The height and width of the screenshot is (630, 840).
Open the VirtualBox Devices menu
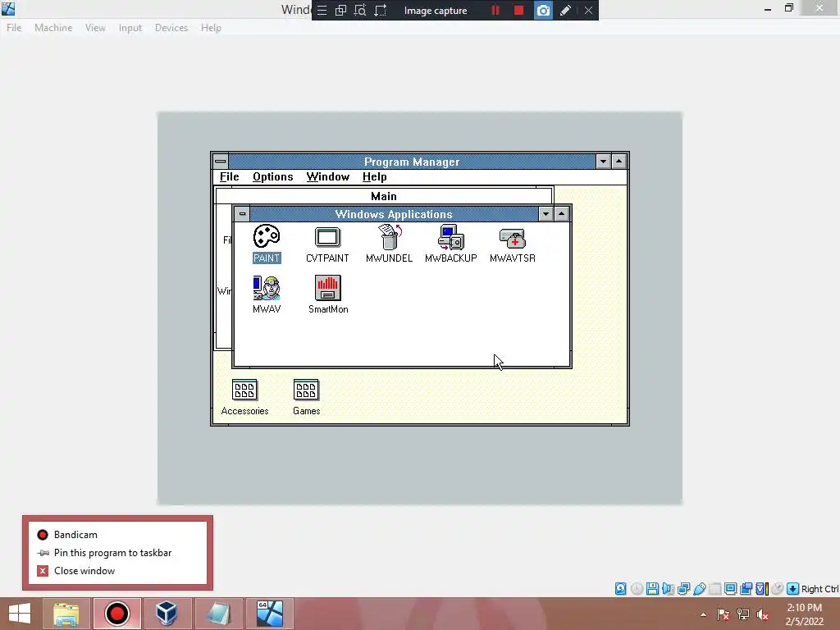pos(171,28)
